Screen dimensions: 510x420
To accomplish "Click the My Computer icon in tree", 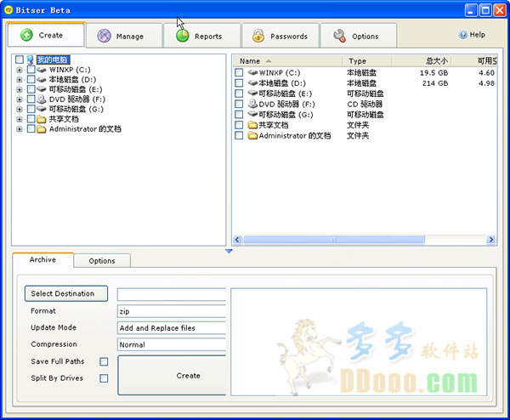I will tap(31, 60).
